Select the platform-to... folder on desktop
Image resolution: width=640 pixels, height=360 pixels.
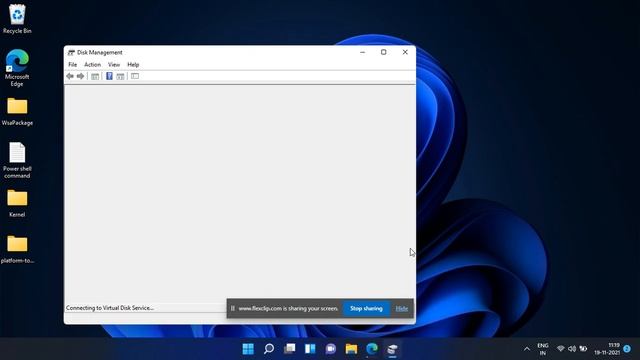[x=17, y=249]
